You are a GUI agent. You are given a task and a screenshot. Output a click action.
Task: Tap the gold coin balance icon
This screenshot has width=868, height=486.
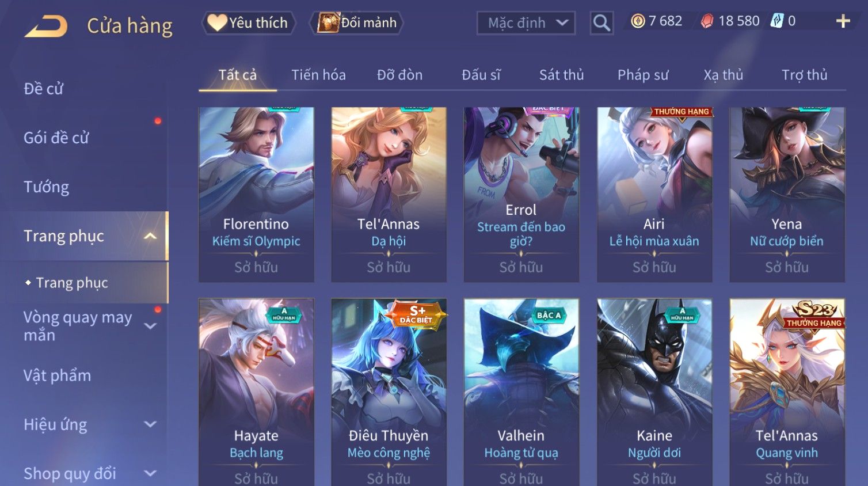coord(638,21)
